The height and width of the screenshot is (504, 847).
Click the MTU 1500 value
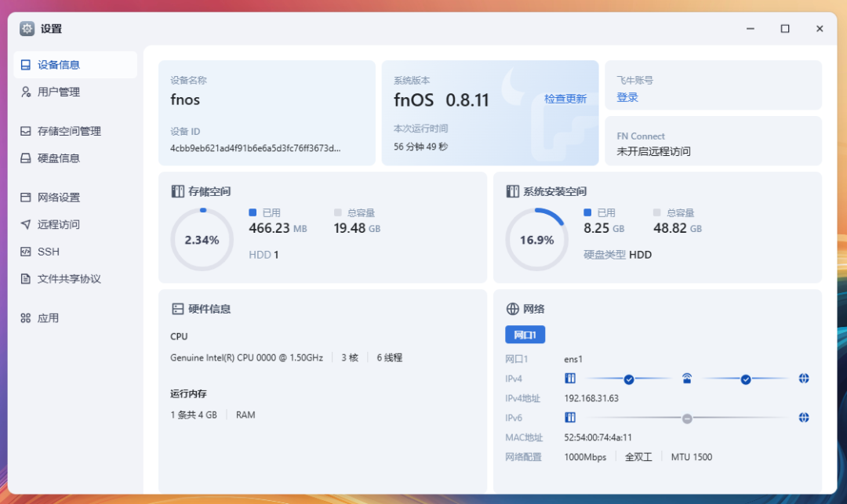coord(692,457)
